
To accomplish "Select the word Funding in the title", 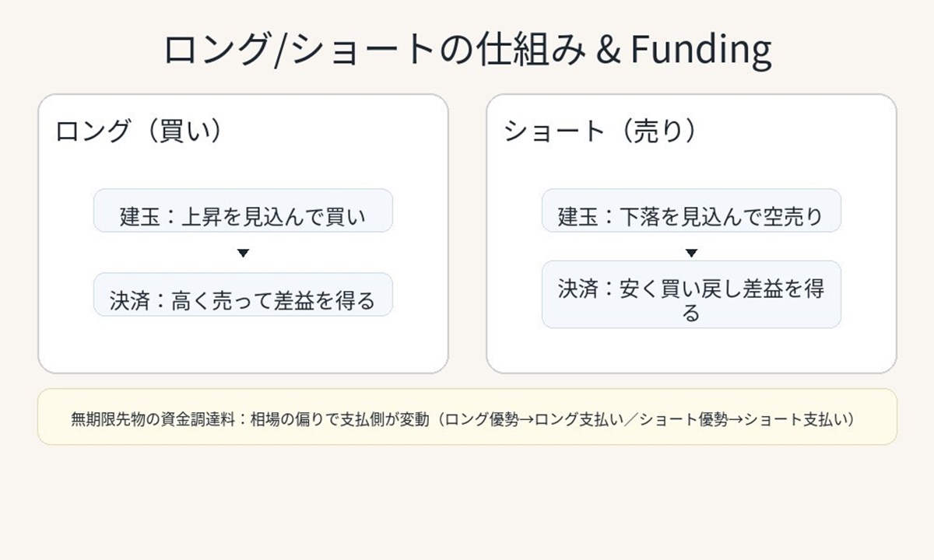I will (x=700, y=50).
